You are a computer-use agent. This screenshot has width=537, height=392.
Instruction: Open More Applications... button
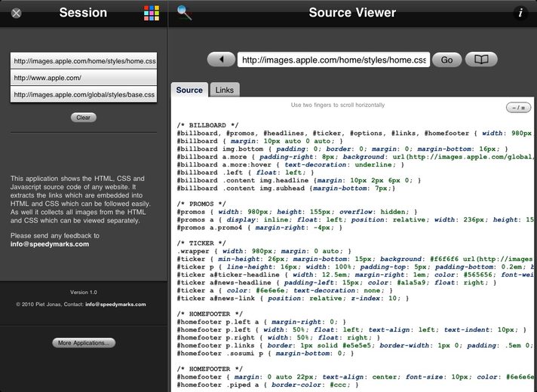(84, 343)
